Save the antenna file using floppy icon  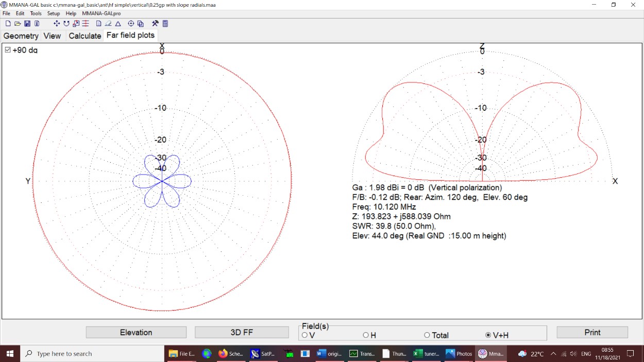coord(27,24)
